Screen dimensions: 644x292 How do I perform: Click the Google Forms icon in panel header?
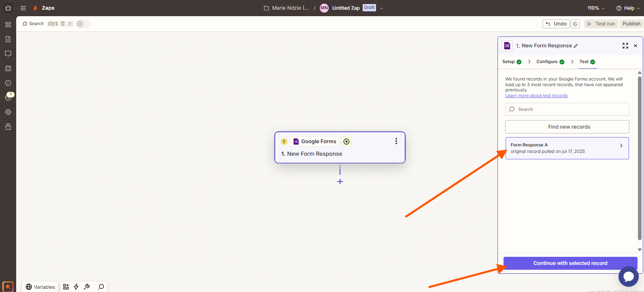(507, 46)
